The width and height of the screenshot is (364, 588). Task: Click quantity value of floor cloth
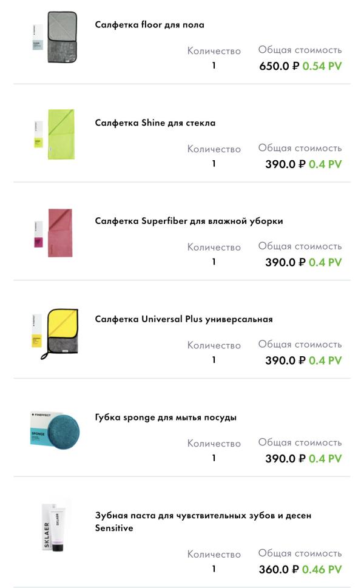(x=214, y=65)
